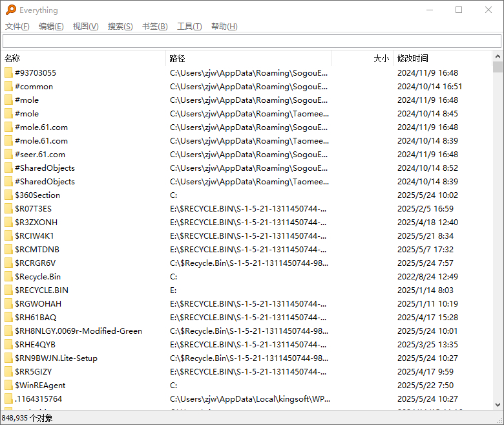This screenshot has width=504, height=425.
Task: Click the scroll down arrow of results list
Action: coord(498,405)
